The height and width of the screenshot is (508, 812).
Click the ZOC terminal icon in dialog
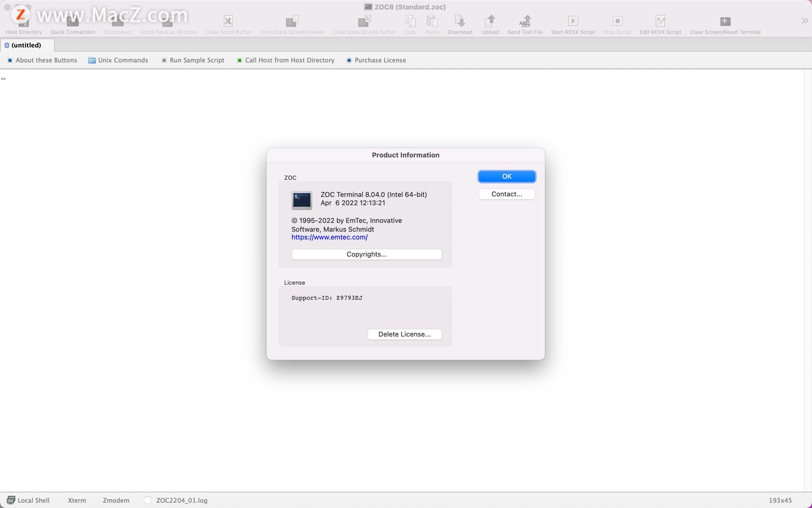[301, 200]
